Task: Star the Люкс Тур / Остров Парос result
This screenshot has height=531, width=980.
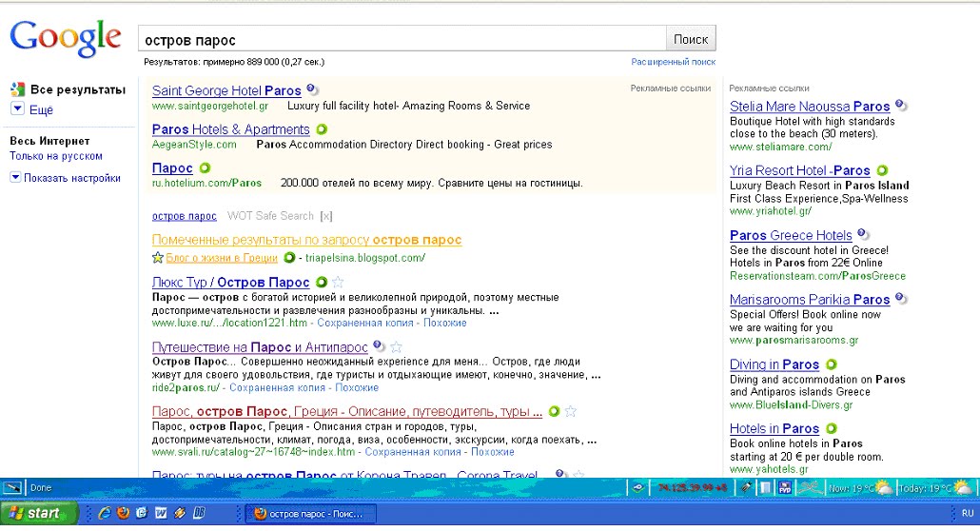Action: point(338,282)
